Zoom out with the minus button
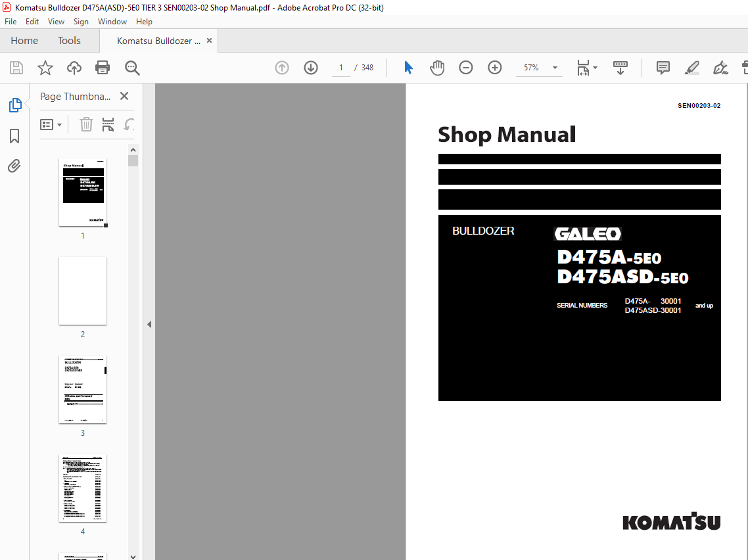The width and height of the screenshot is (748, 560). [465, 68]
